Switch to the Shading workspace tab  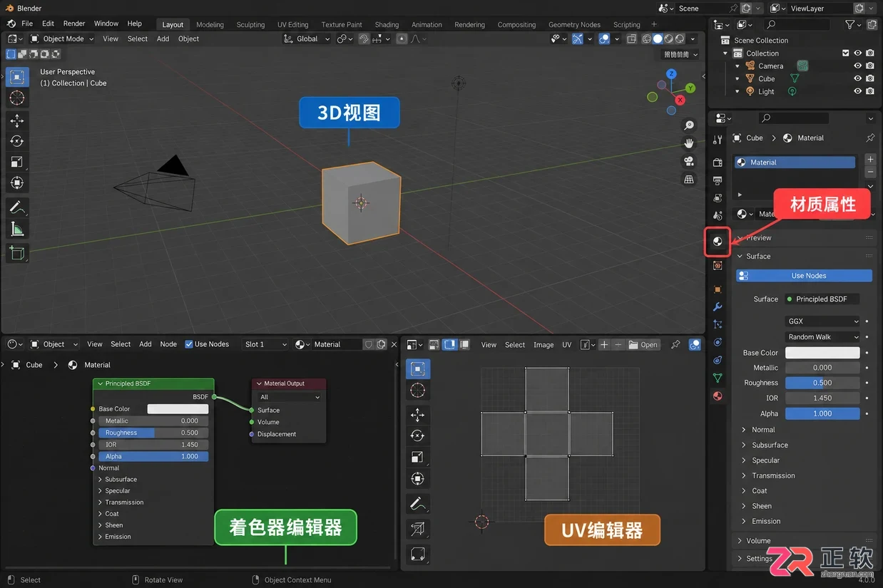click(387, 24)
